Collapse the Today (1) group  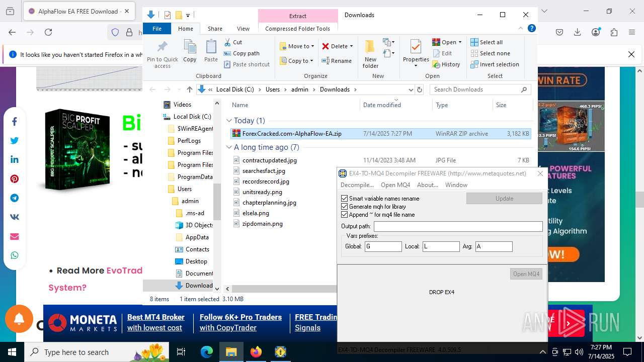click(x=229, y=121)
